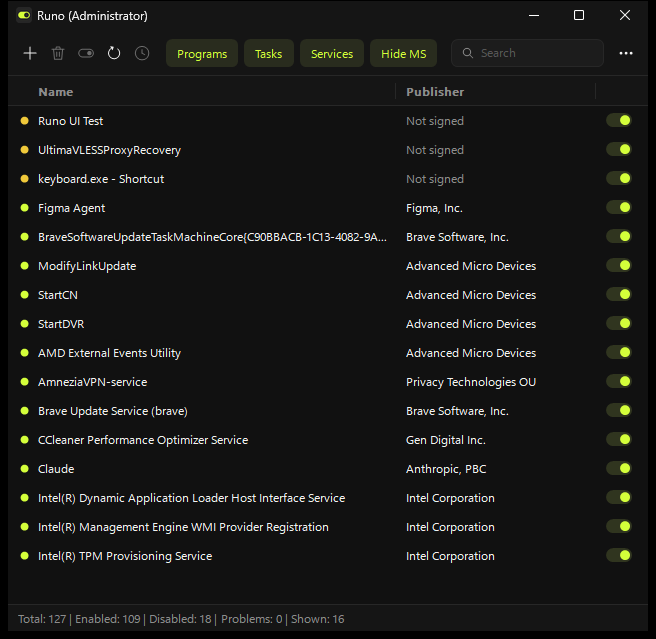
Task: Disable Runo UI Test toggle
Action: pyautogui.click(x=619, y=121)
